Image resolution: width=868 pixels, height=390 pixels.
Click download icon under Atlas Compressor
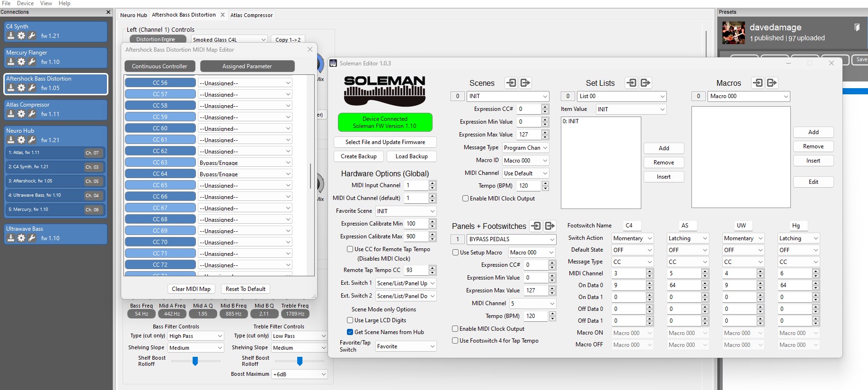click(11, 114)
